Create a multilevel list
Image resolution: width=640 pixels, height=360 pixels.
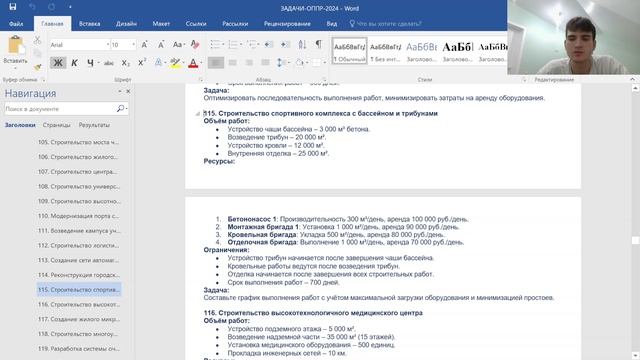coord(251,44)
